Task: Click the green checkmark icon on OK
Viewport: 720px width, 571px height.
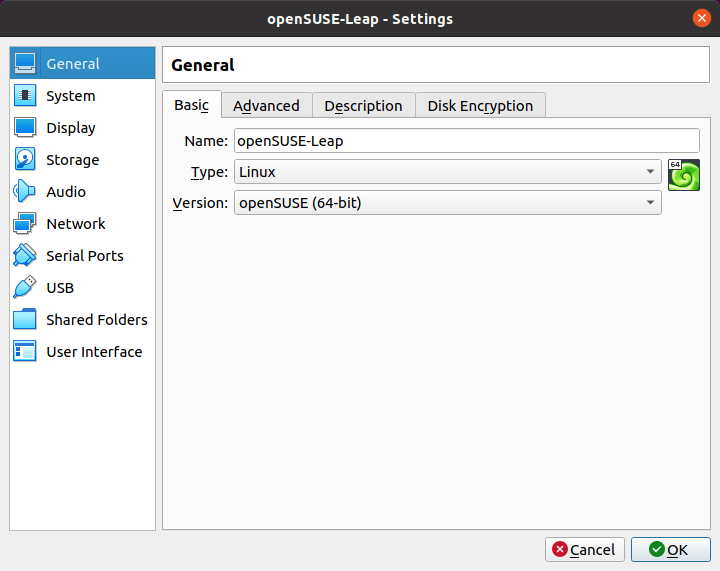Action: pyautogui.click(x=657, y=549)
